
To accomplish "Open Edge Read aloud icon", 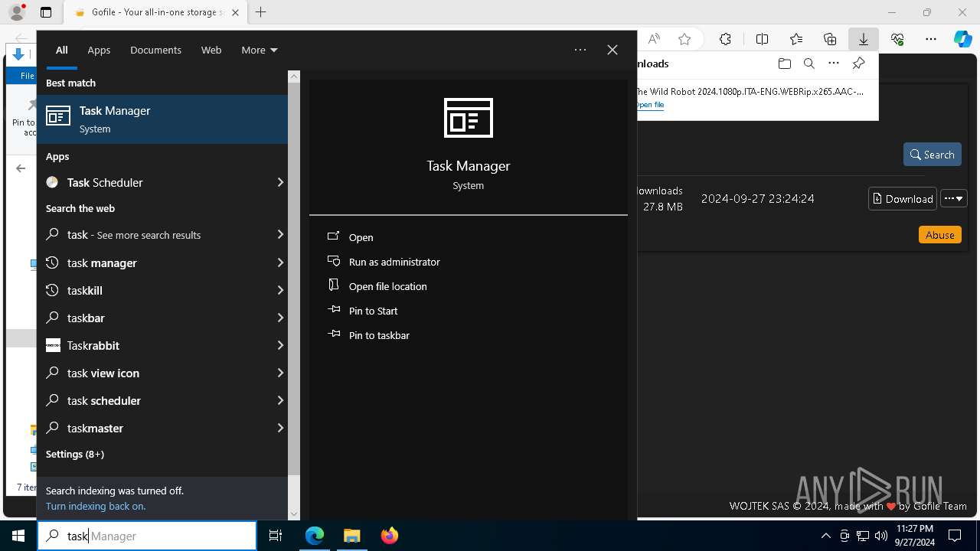I will click(x=654, y=39).
